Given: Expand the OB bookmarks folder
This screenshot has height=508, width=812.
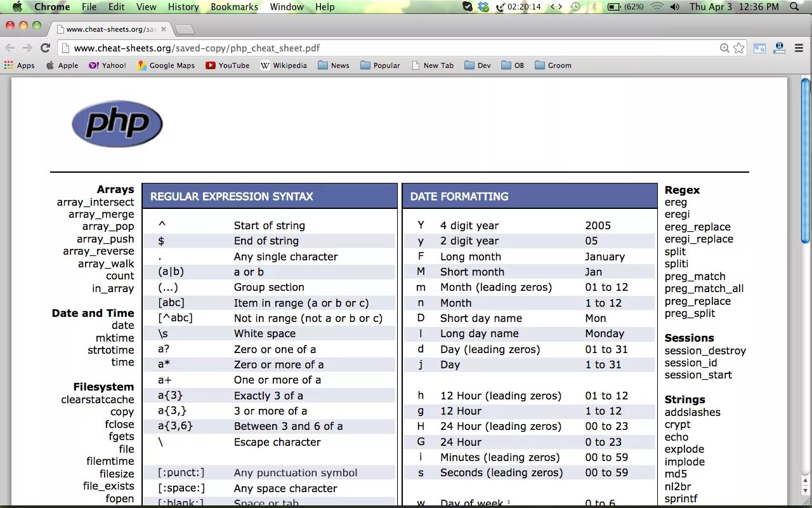Looking at the screenshot, I should [x=513, y=65].
